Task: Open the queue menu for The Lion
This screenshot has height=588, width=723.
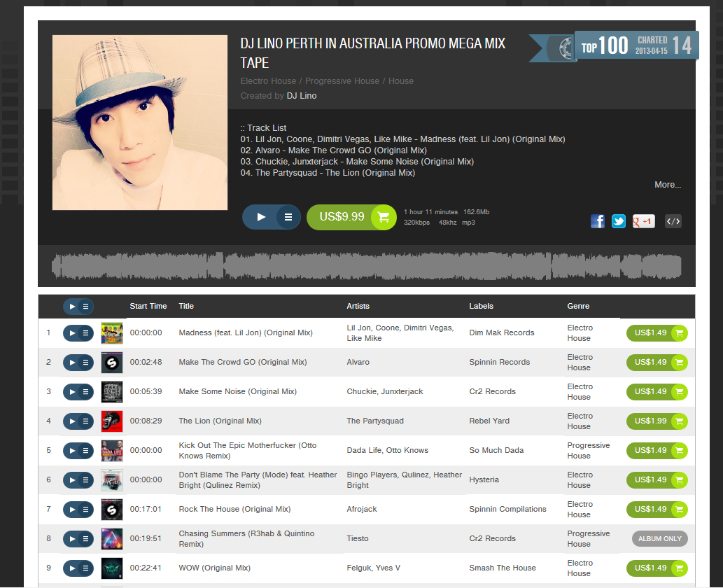Action: [86, 421]
